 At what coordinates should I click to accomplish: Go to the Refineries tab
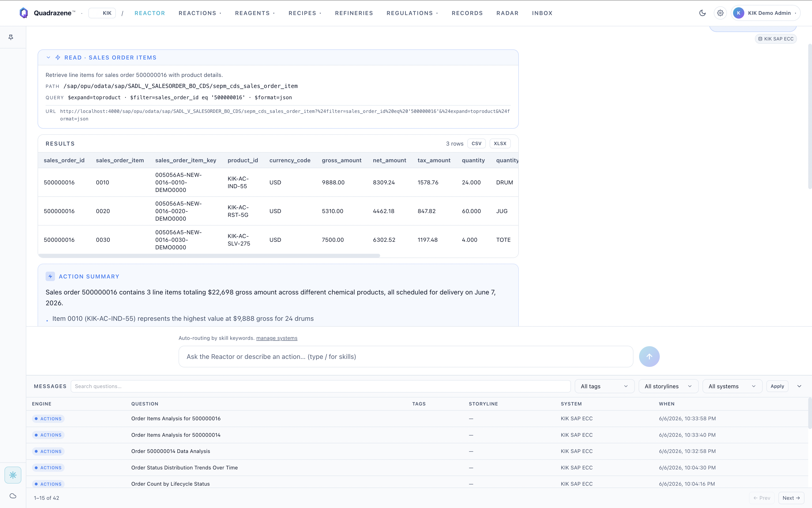click(354, 13)
